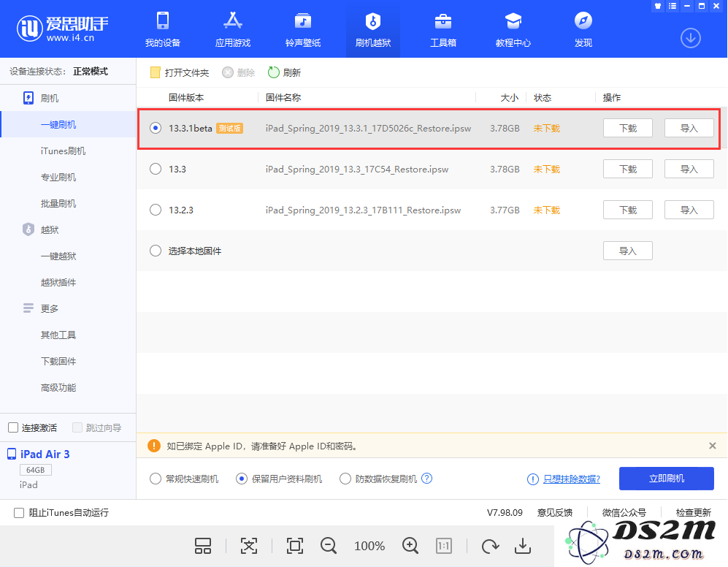Select firmware 13.3 radio button
Screen dimensions: 728x567
click(x=156, y=169)
